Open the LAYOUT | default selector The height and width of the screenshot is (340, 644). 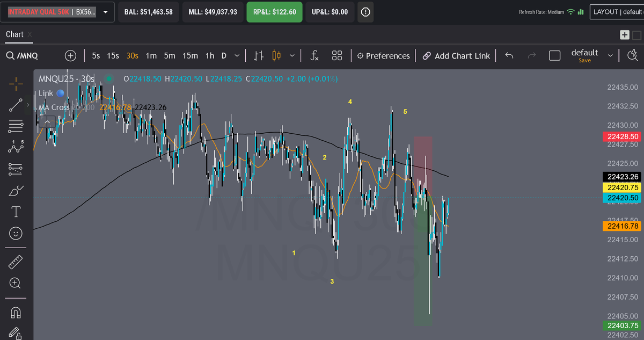click(616, 12)
